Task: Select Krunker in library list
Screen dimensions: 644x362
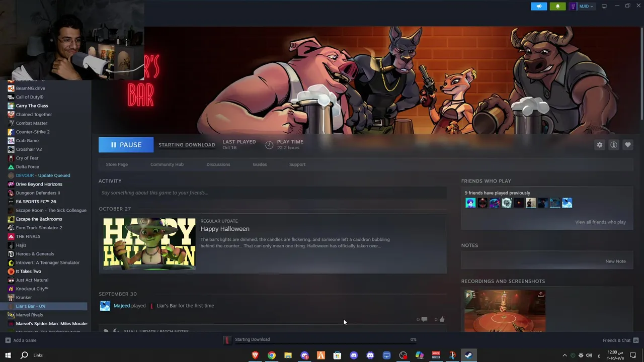Action: point(24,298)
